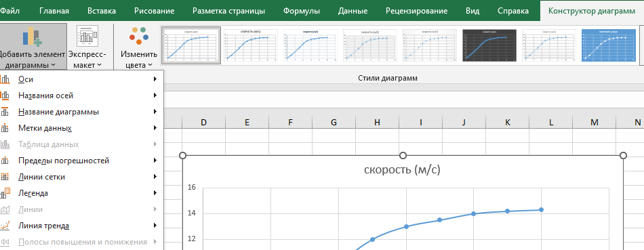Open the Экспресс-макет dropdown
Screen dimensions: 644x250
[87, 47]
